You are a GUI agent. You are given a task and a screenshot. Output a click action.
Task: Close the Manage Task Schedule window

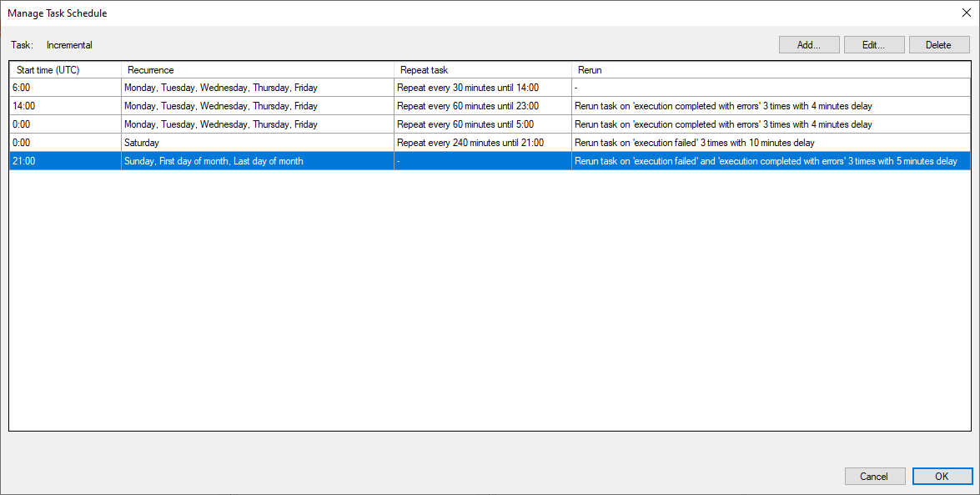point(967,13)
